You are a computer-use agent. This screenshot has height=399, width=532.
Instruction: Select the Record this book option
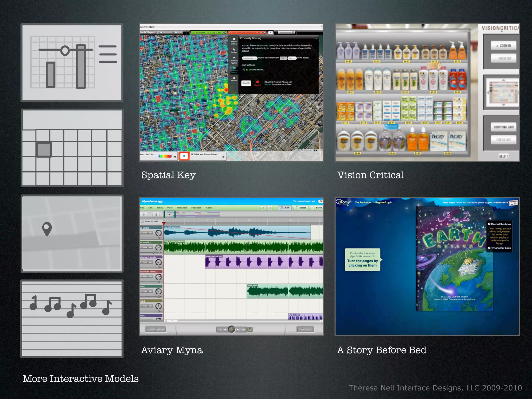pos(499,224)
